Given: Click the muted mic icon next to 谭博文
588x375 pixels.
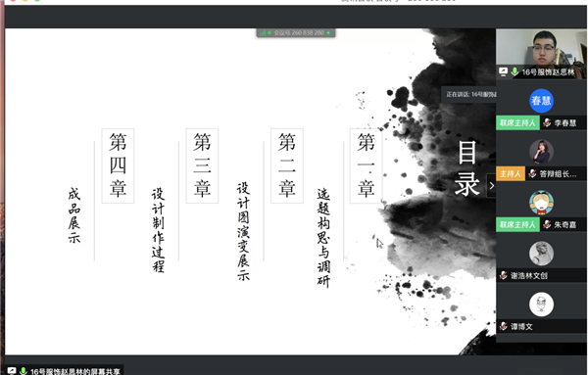Looking at the screenshot, I should [504, 327].
